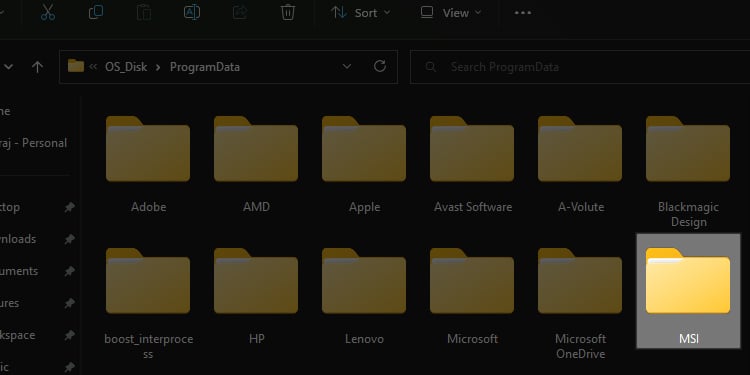The height and width of the screenshot is (375, 750).
Task: Select the Blackmagic Design folder
Action: (x=688, y=171)
